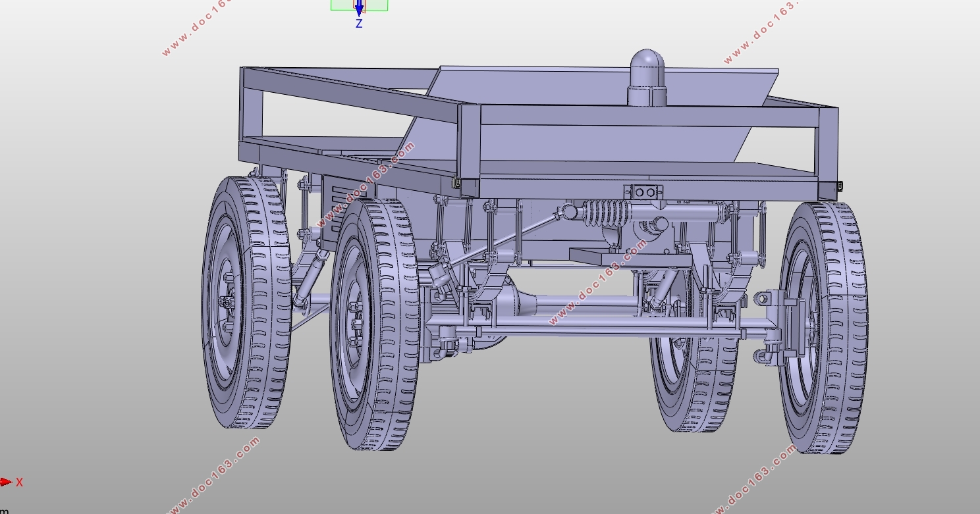Select the left shock absorber strut
Image resolution: width=980 pixels, height=514 pixels.
(x=308, y=278)
